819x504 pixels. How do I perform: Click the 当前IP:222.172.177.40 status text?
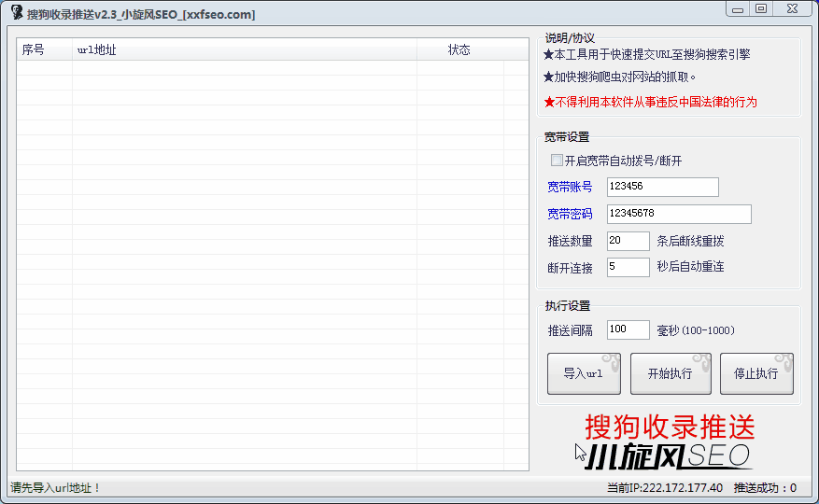664,488
